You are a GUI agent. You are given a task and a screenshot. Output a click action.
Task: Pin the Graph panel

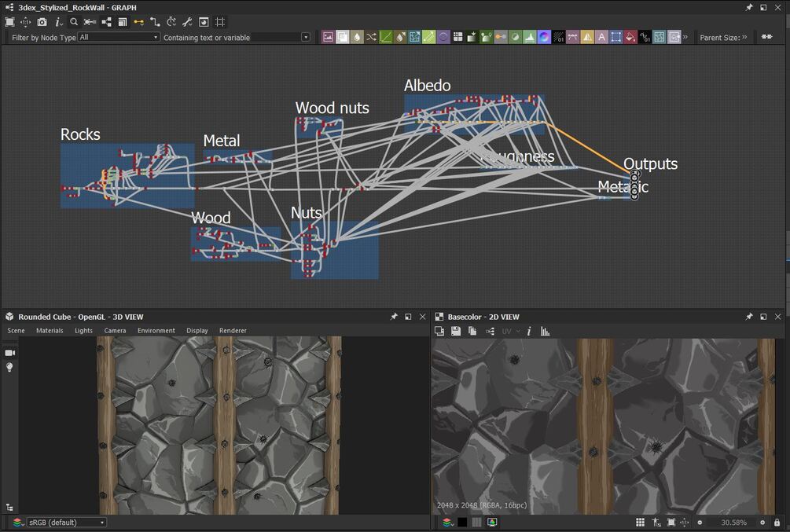(749, 7)
